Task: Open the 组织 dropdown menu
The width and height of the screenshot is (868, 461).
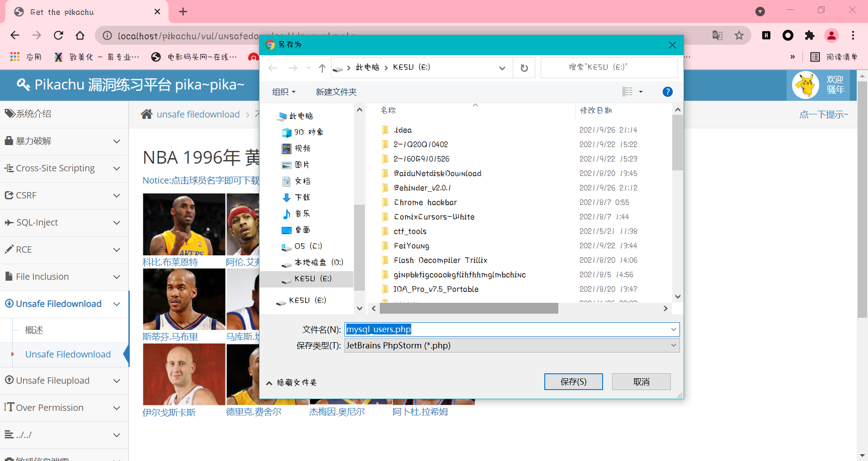Action: (x=283, y=92)
